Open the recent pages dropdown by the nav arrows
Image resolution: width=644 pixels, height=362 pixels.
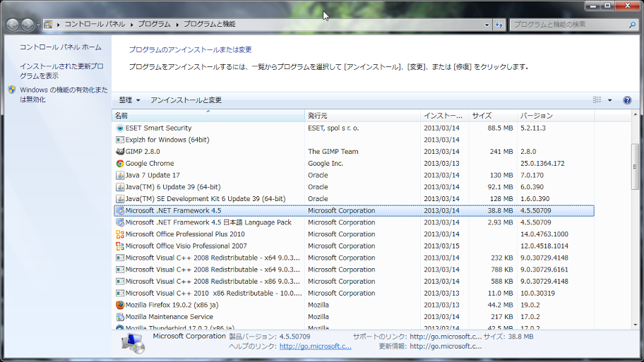coord(38,25)
